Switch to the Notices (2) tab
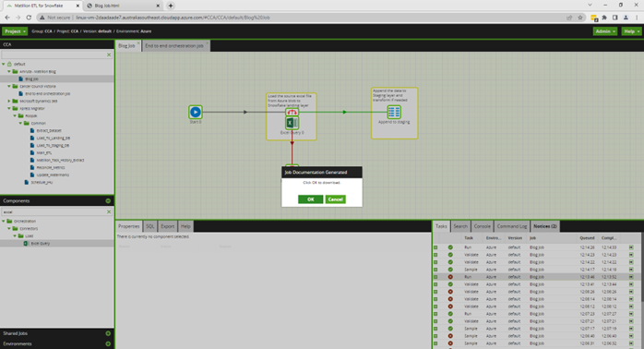644x349 pixels. [545, 226]
